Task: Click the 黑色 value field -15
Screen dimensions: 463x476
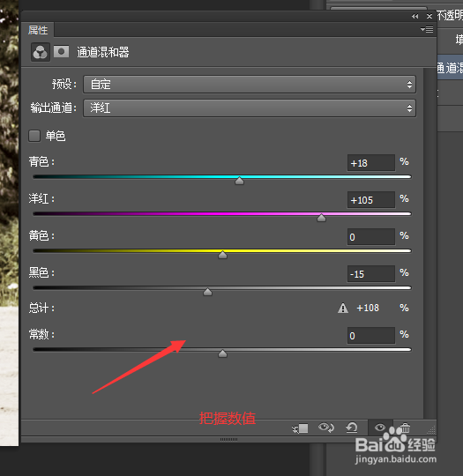Action: coord(371,274)
